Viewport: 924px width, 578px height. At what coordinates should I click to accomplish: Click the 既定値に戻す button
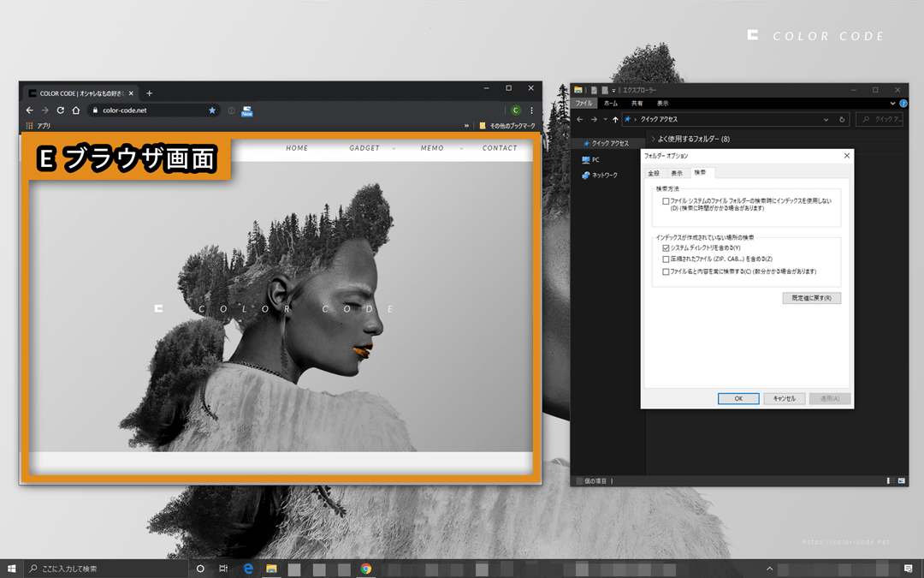click(x=811, y=298)
